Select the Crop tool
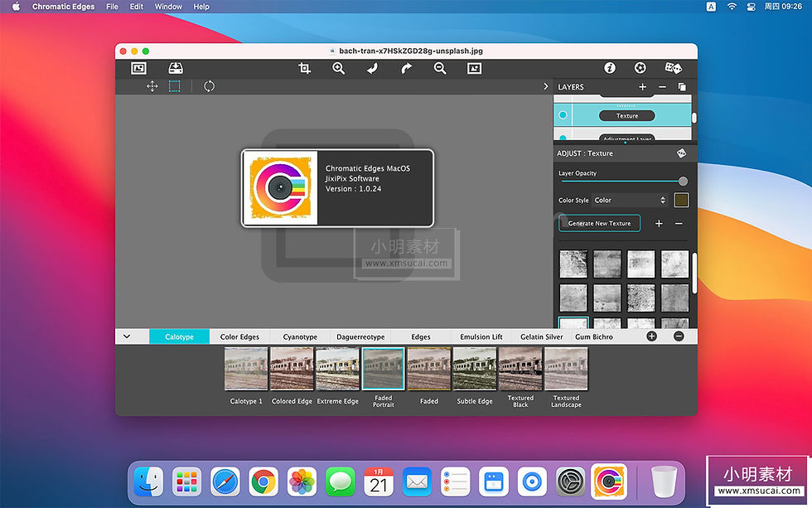The image size is (812, 508). tap(305, 68)
